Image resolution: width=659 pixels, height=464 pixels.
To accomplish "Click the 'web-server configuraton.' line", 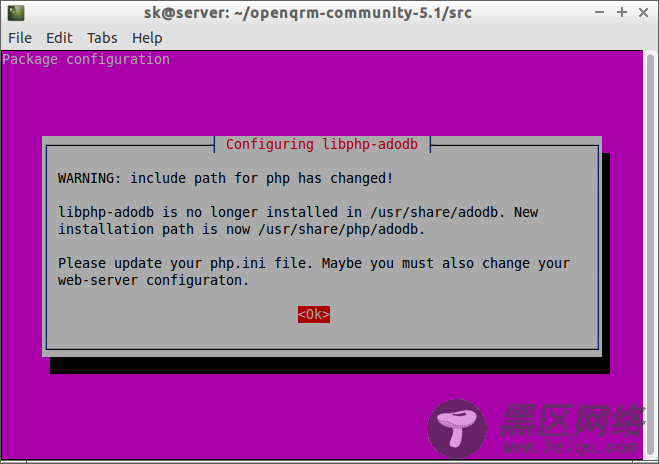I will click(153, 280).
